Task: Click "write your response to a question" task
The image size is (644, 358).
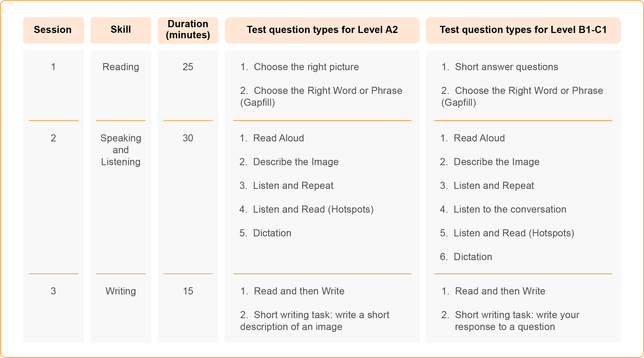Action: pos(517,321)
